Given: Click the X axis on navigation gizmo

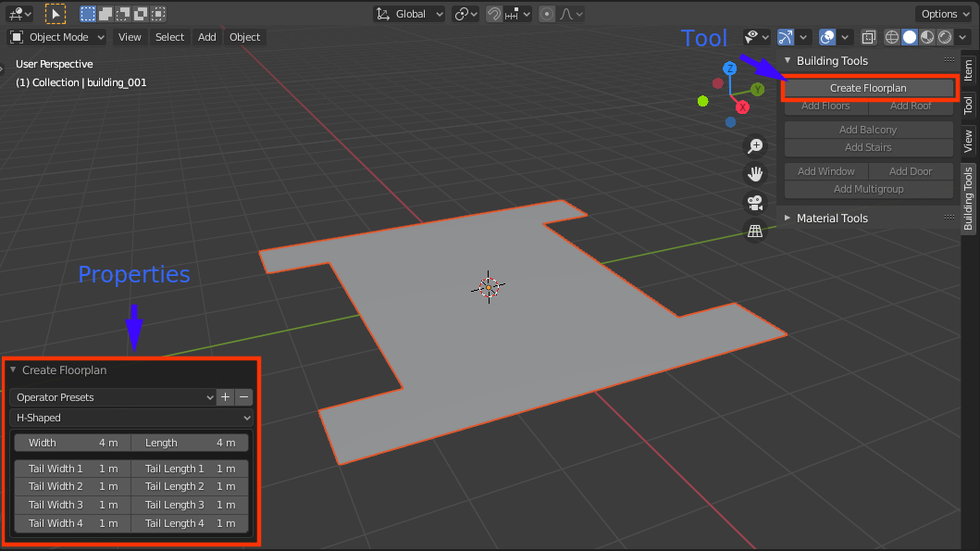Looking at the screenshot, I should (742, 107).
